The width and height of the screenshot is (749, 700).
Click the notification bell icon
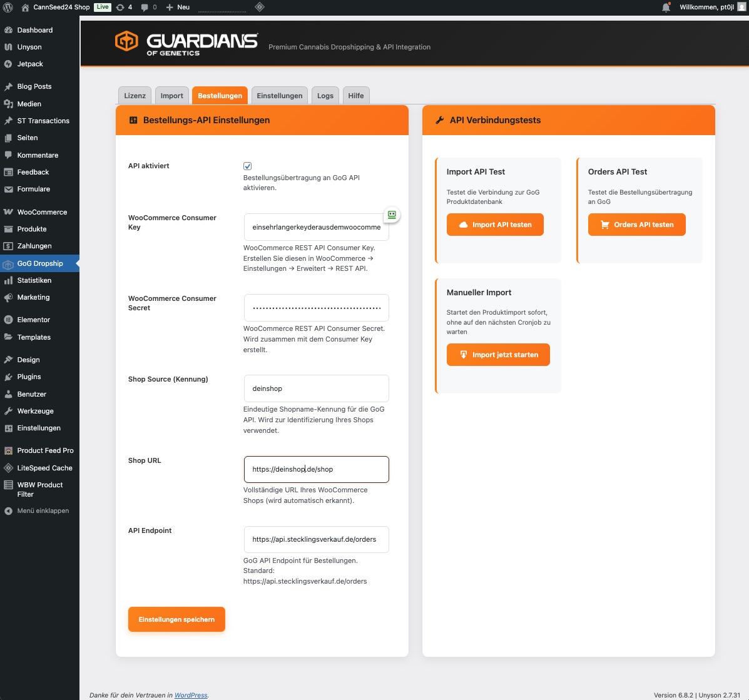(x=666, y=8)
